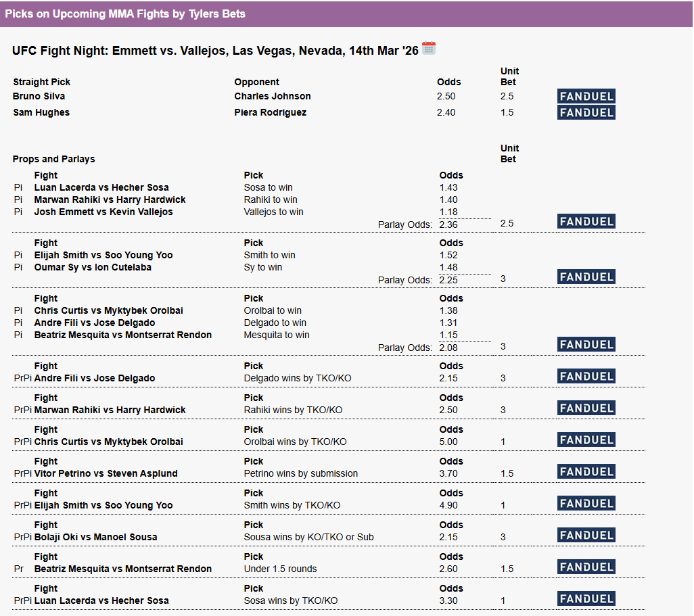Click the 4.90 odds for Smith TKO/KO
This screenshot has height=616, width=694.
coord(448,505)
